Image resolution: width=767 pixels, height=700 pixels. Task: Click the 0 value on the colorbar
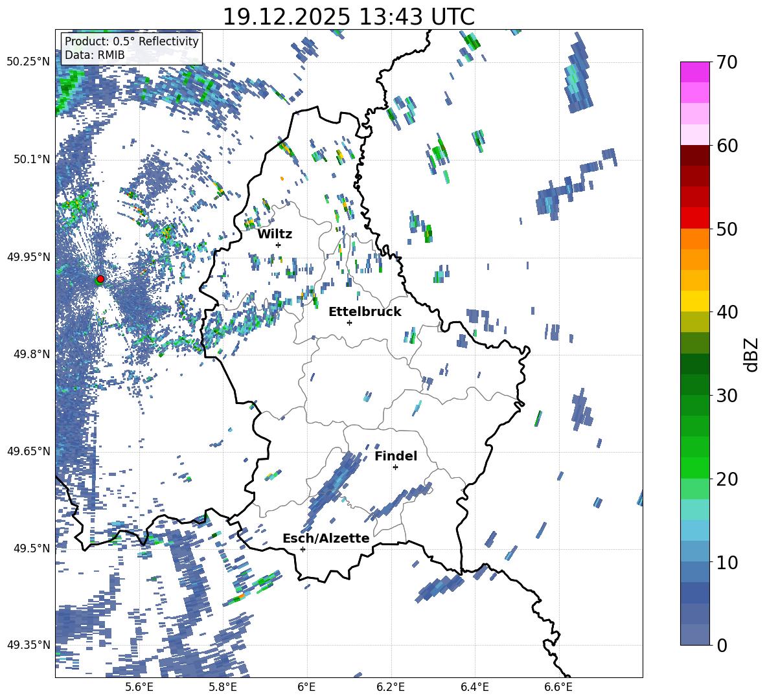tap(722, 645)
